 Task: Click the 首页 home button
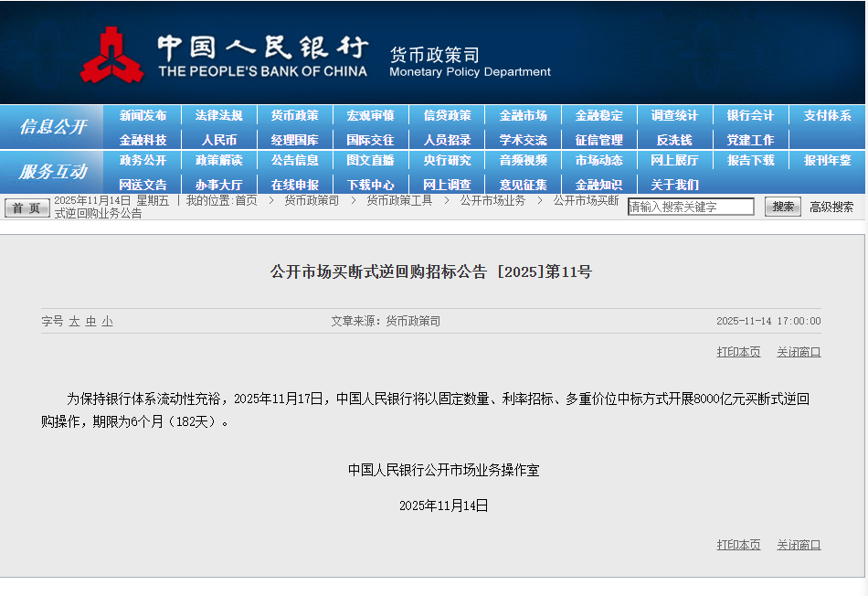pyautogui.click(x=27, y=208)
